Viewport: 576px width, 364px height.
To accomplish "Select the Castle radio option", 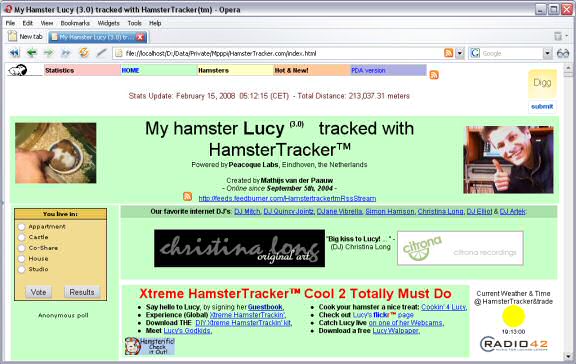I will [x=22, y=238].
